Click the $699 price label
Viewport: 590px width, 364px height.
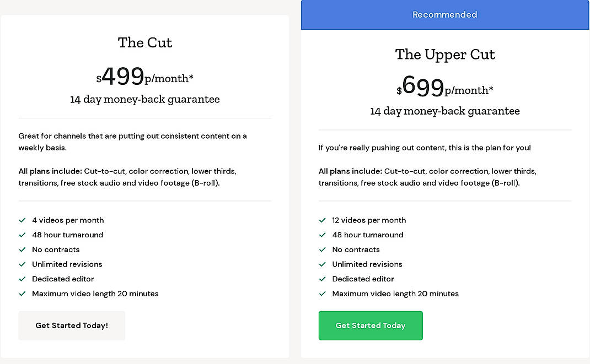click(445, 88)
